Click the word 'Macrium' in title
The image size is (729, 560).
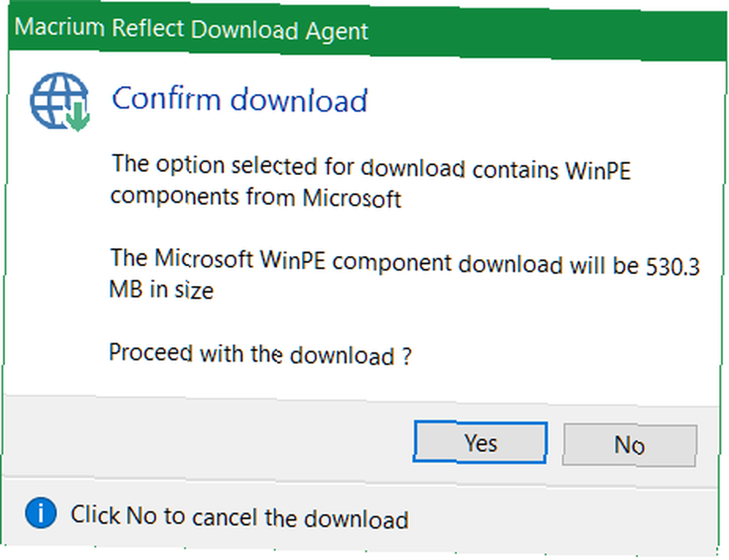pyautogui.click(x=60, y=27)
